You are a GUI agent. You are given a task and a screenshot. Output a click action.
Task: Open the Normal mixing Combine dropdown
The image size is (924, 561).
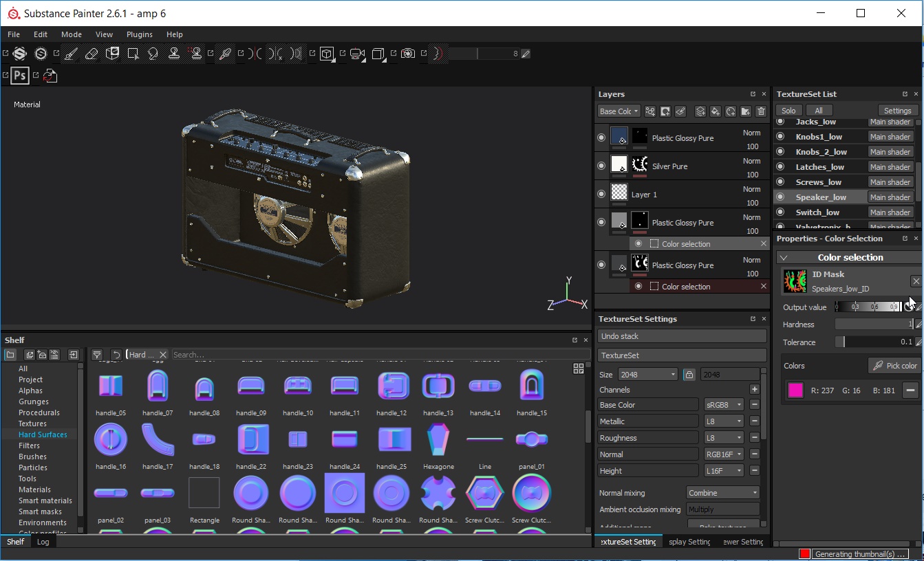722,493
